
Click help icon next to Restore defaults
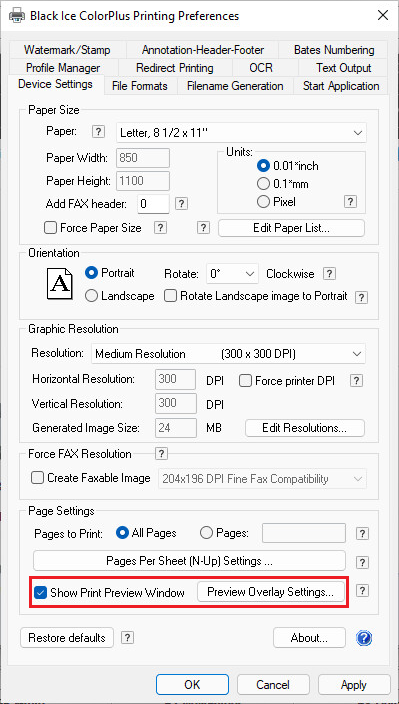point(127,638)
